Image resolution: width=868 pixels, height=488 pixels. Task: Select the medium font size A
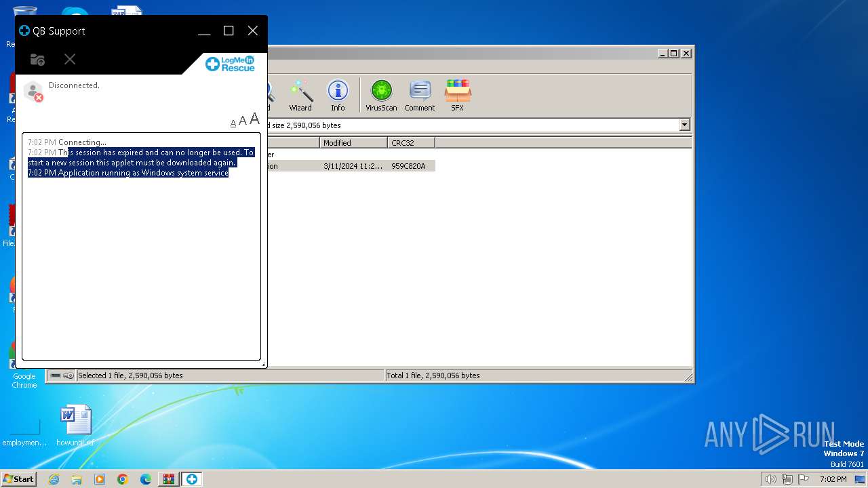click(243, 121)
